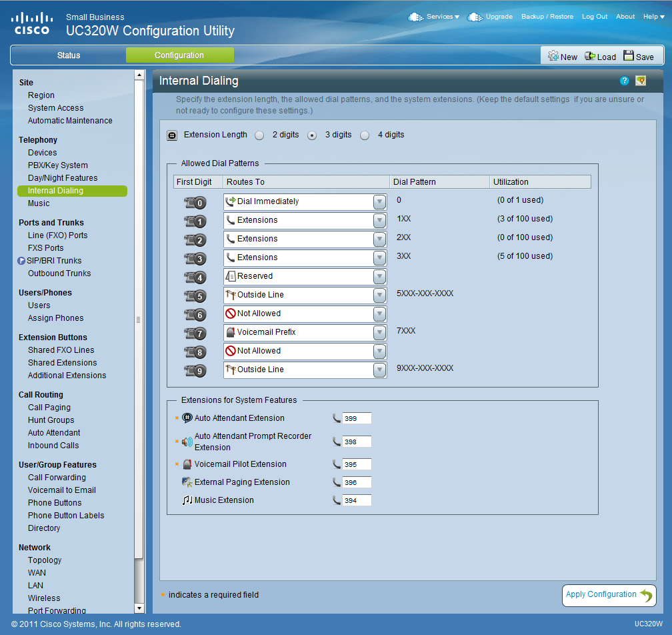This screenshot has width=672, height=635.
Task: Click the icon next to the help icon
Action: tap(641, 81)
